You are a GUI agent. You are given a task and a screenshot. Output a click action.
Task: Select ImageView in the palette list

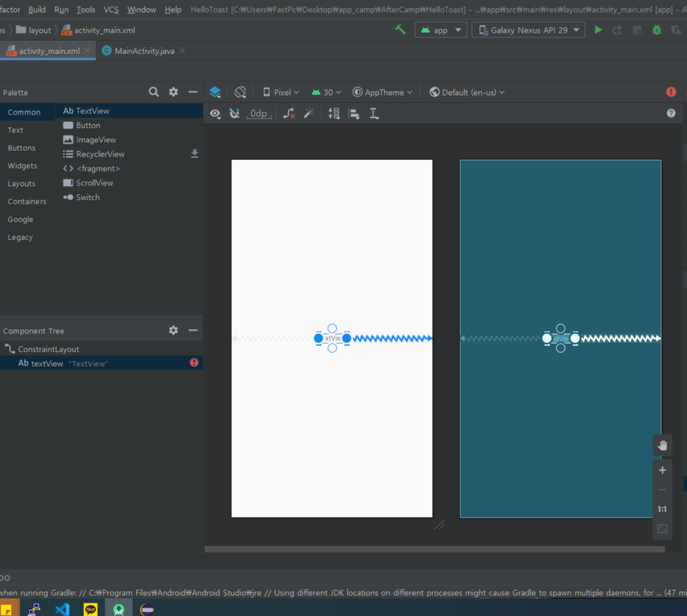click(129, 139)
